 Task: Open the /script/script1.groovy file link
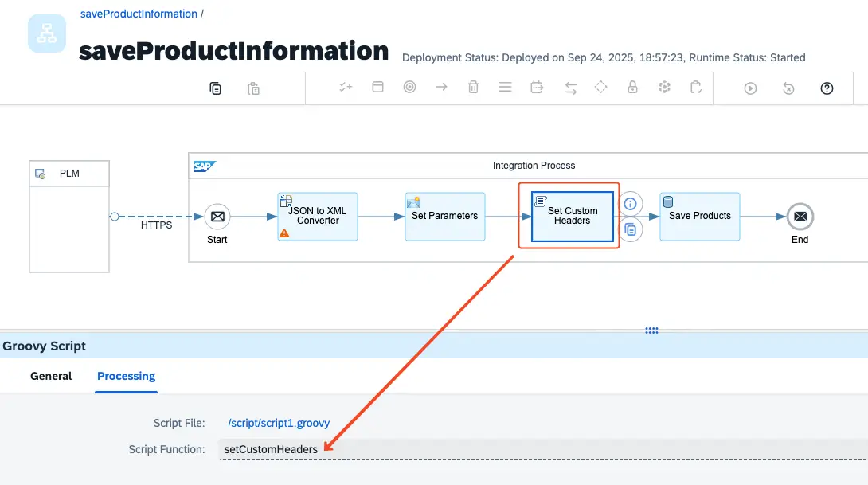coord(278,423)
